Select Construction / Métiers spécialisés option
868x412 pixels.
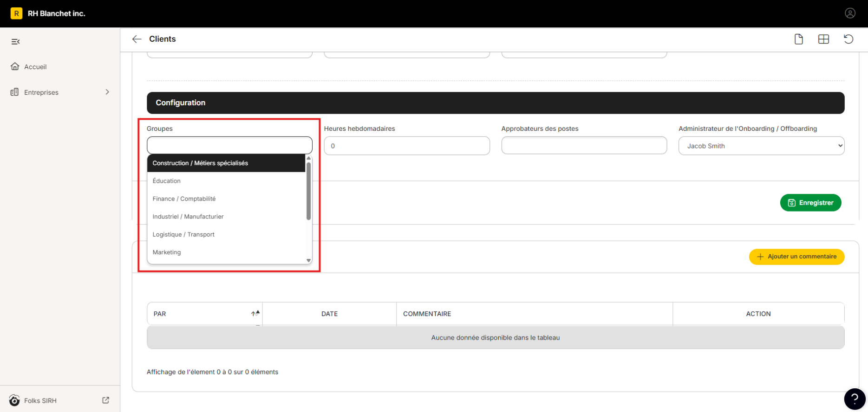pos(226,163)
